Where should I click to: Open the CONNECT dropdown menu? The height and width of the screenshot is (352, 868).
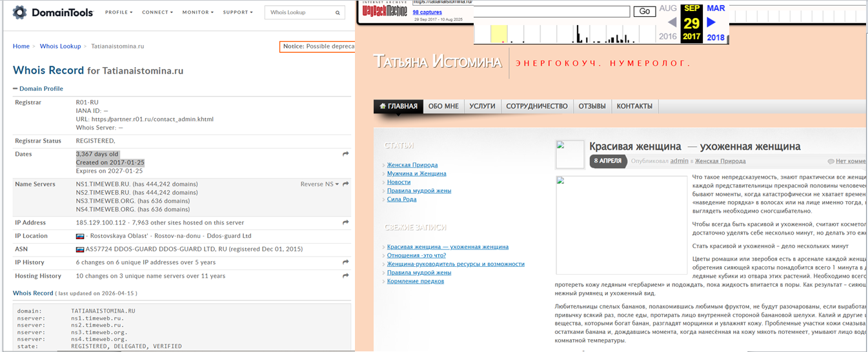157,12
